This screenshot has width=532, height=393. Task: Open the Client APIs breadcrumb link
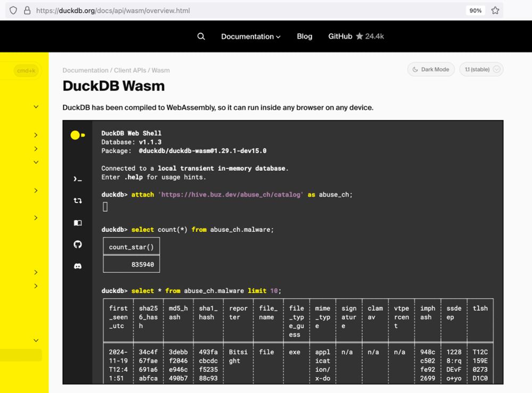130,70
